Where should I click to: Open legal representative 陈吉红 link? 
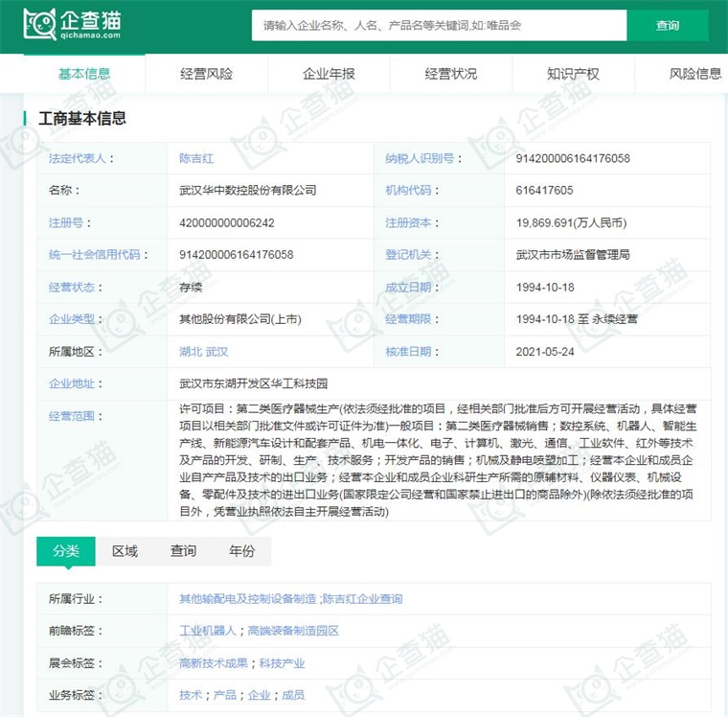pos(197,158)
